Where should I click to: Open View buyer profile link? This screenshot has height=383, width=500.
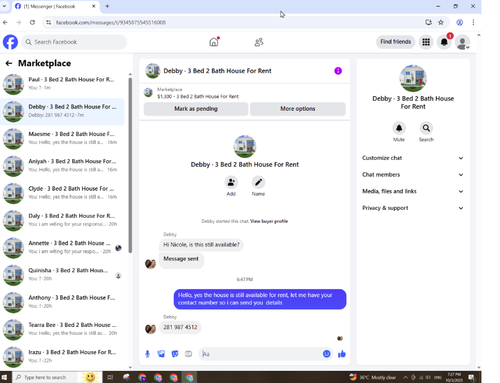[269, 221]
